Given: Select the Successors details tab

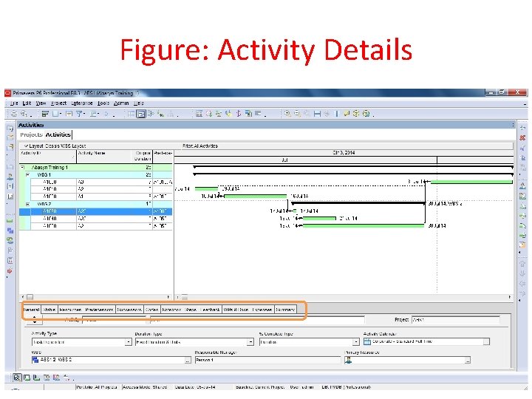Looking at the screenshot, I should click(x=129, y=310).
